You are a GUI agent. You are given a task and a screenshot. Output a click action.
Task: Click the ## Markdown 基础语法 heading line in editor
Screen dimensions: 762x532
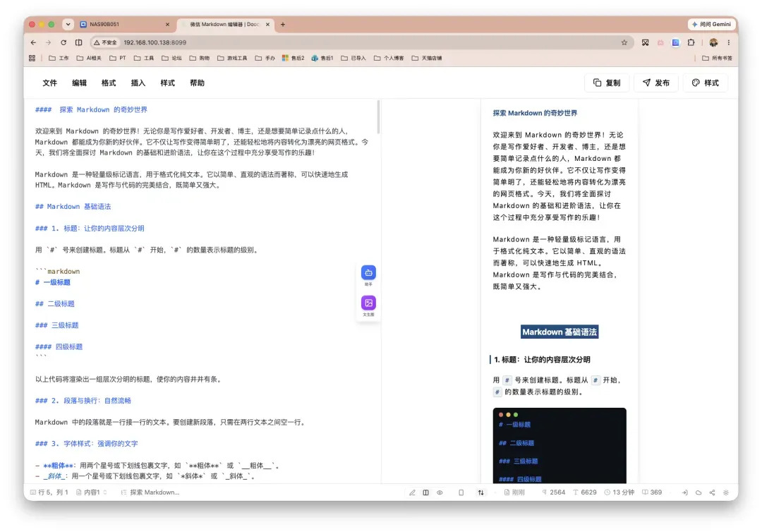(x=73, y=207)
